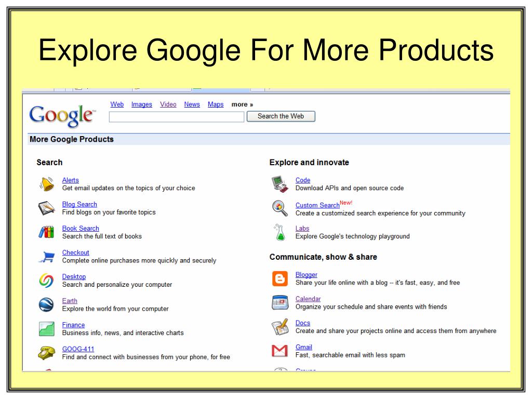Click the Labs flask icon

[280, 232]
